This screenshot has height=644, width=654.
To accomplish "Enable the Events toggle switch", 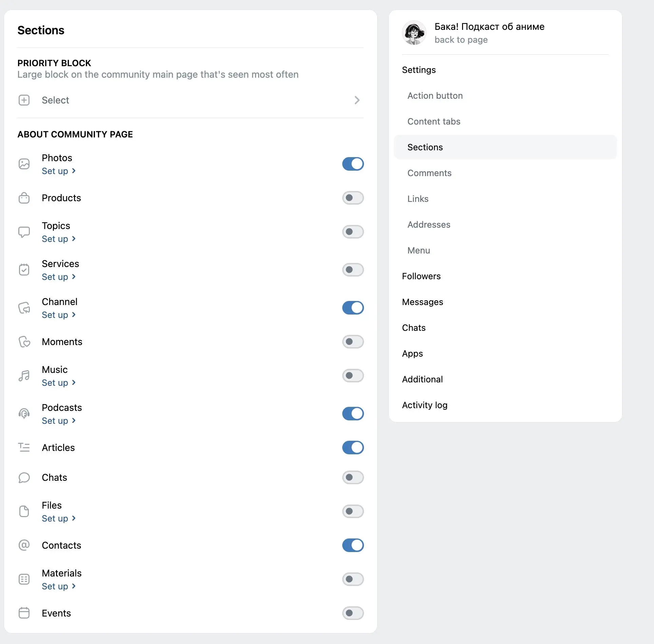I will point(353,613).
